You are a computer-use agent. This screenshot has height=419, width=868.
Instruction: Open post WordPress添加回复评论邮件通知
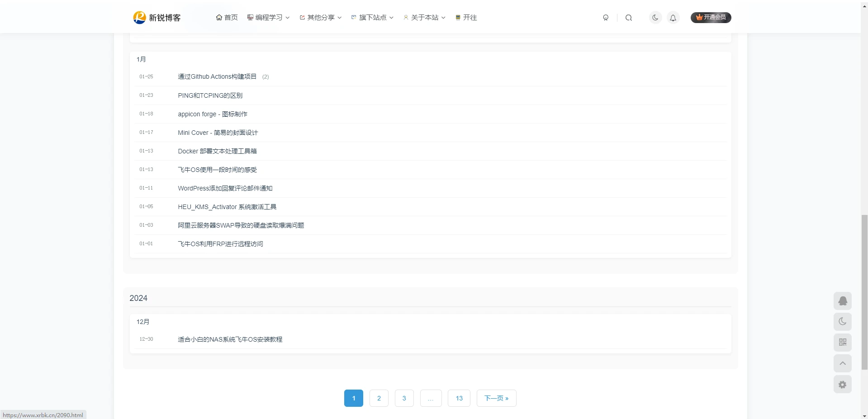point(225,188)
